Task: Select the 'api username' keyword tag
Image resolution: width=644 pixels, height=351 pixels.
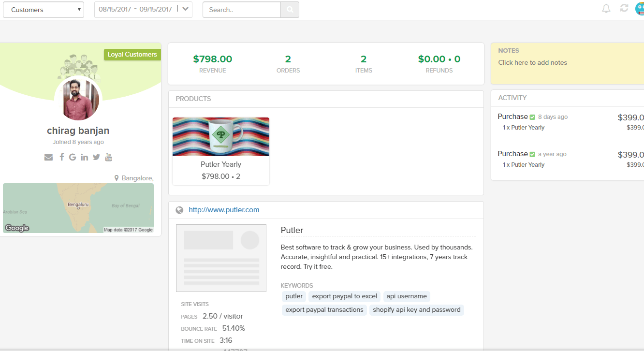Action: tap(407, 296)
